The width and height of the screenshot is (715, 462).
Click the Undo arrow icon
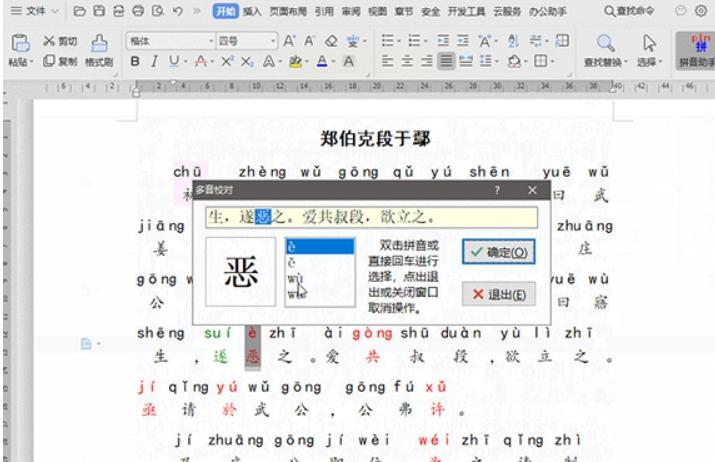[177, 10]
